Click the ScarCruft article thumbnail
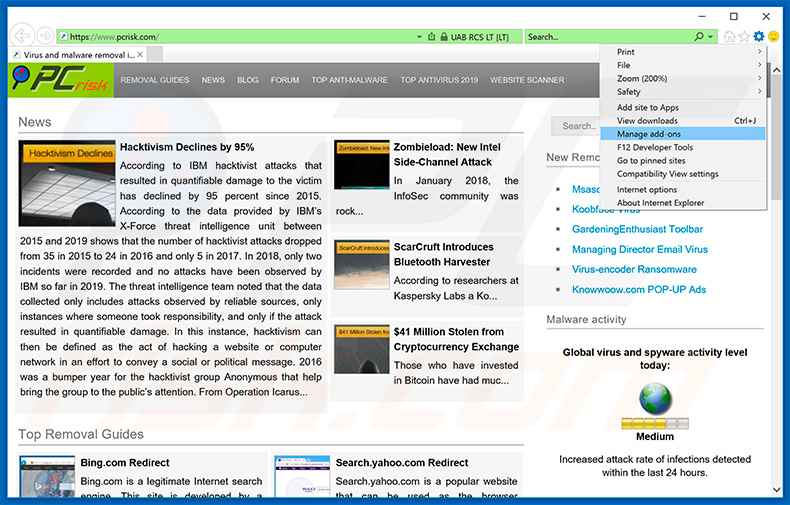 (362, 265)
